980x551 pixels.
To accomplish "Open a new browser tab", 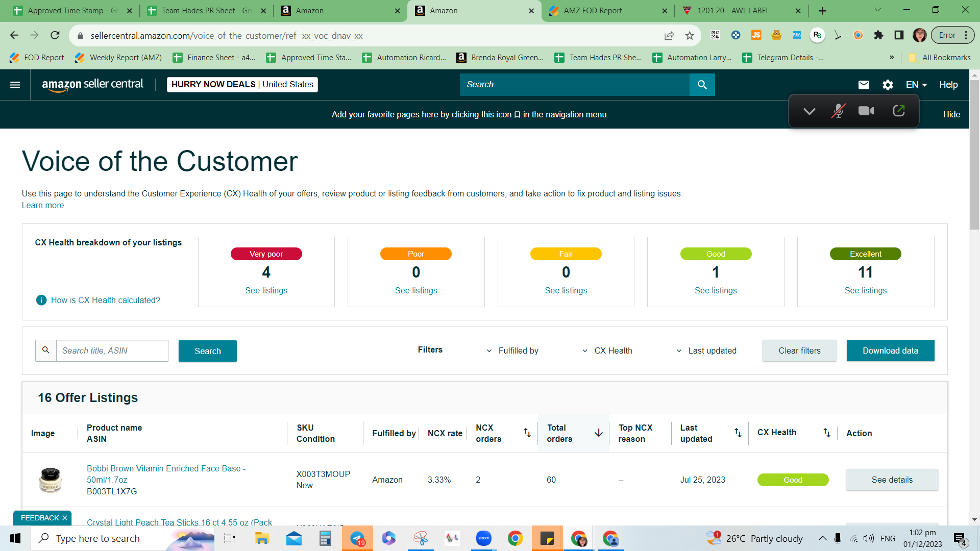I will (822, 10).
